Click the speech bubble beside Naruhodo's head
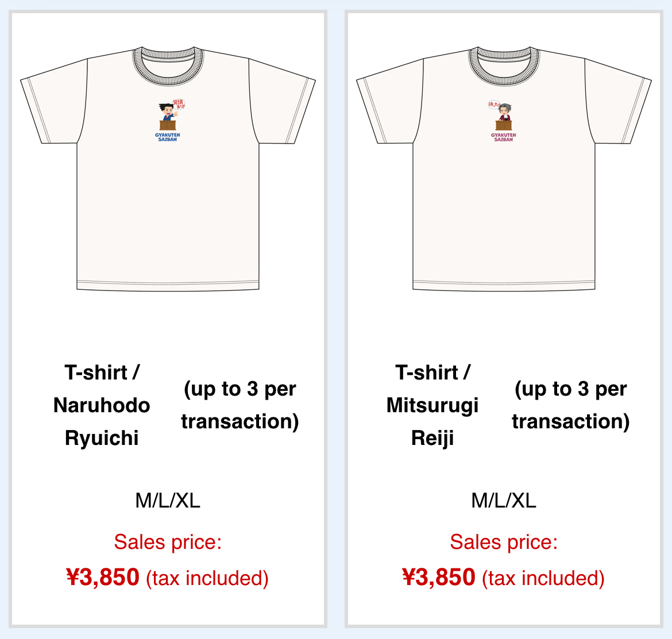 [x=179, y=106]
